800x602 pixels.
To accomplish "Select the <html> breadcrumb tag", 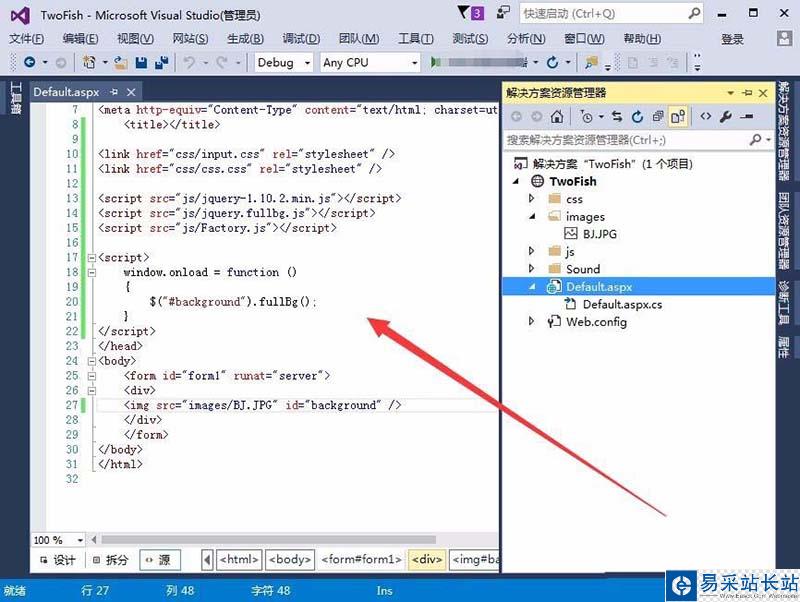I will 239,560.
